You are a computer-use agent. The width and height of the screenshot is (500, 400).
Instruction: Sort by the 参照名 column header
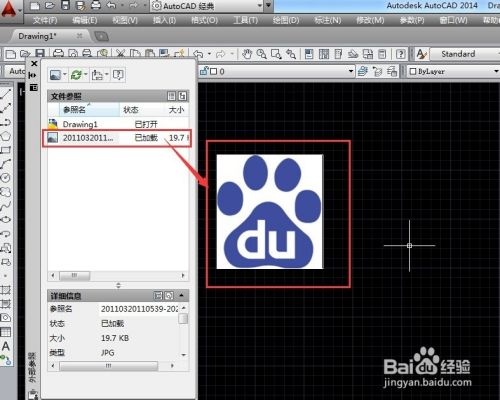point(89,109)
